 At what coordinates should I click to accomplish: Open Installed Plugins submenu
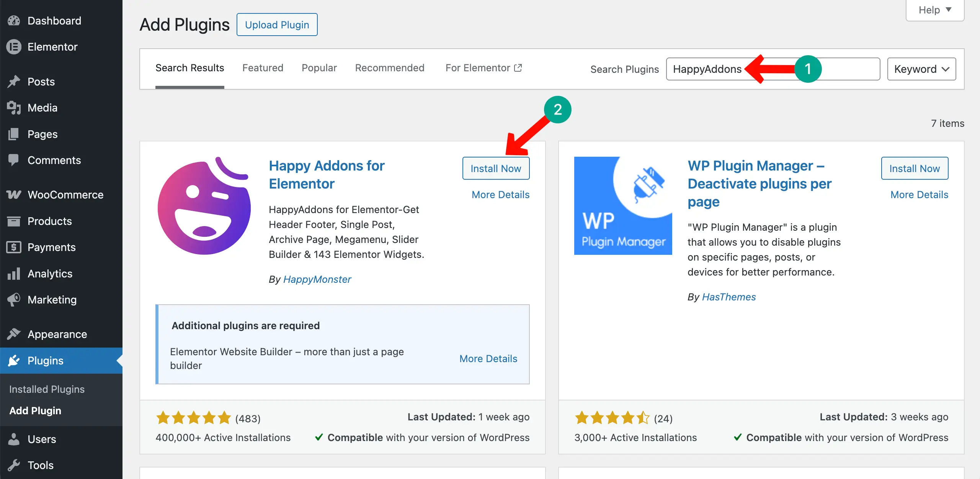[x=47, y=389]
